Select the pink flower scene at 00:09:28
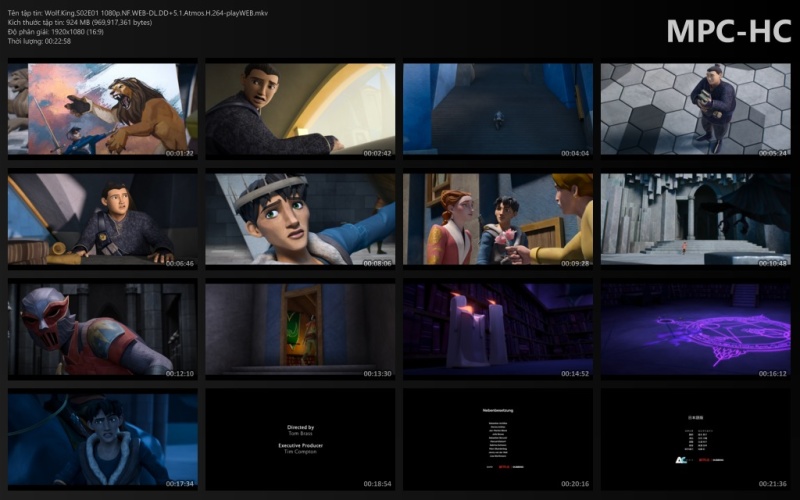Image resolution: width=800 pixels, height=500 pixels. (498, 219)
